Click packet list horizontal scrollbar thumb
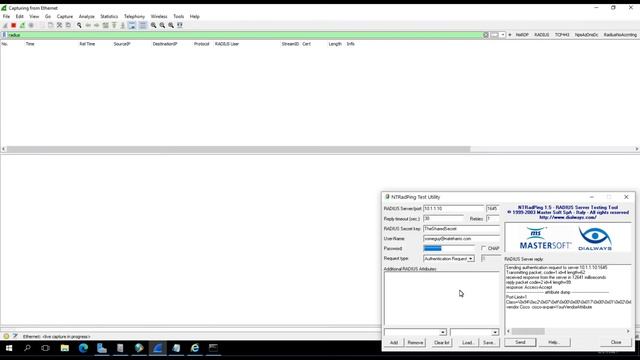This screenshot has height=360, width=640. coord(238,149)
